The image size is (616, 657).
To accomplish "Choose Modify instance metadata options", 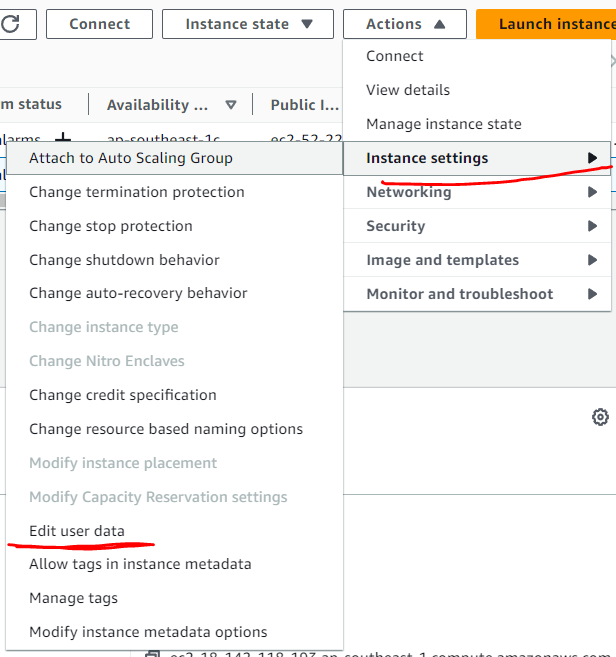I will click(x=174, y=632).
